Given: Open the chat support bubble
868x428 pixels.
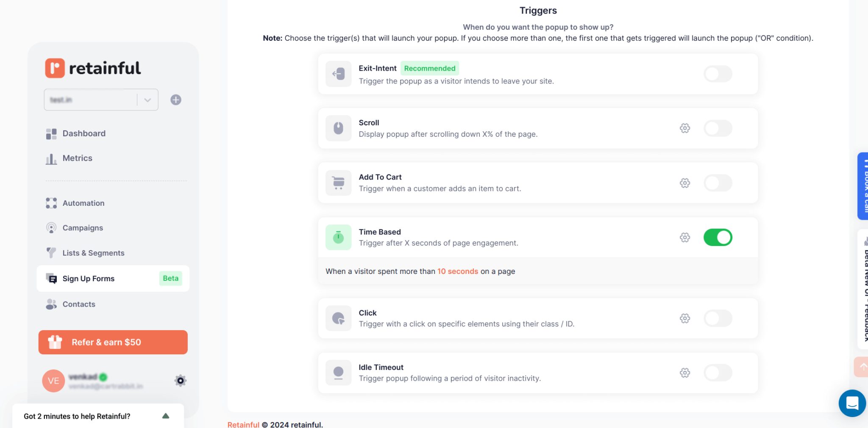Looking at the screenshot, I should point(852,403).
